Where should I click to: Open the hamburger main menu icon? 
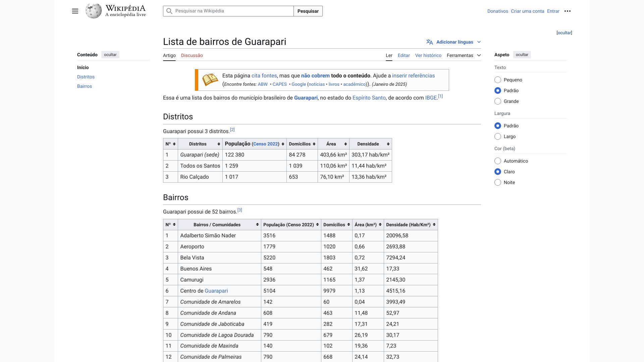(x=75, y=11)
